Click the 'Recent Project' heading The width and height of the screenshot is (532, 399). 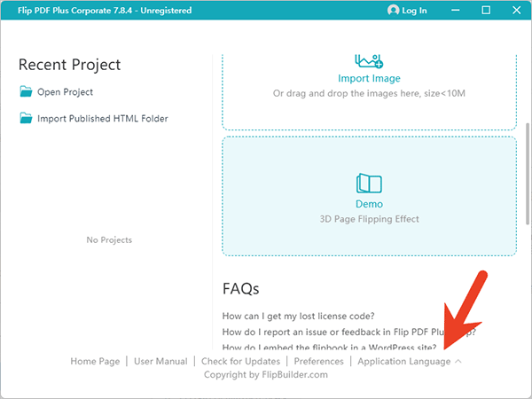[x=69, y=65]
